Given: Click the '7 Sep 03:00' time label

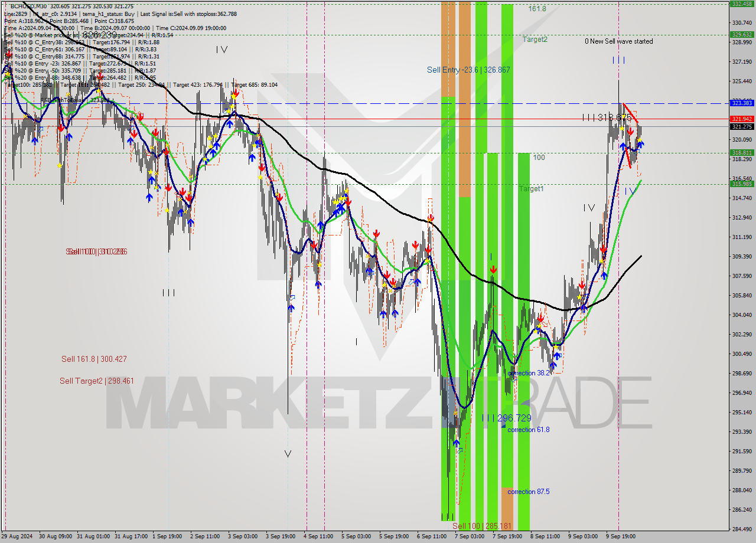Looking at the screenshot, I should [470, 537].
